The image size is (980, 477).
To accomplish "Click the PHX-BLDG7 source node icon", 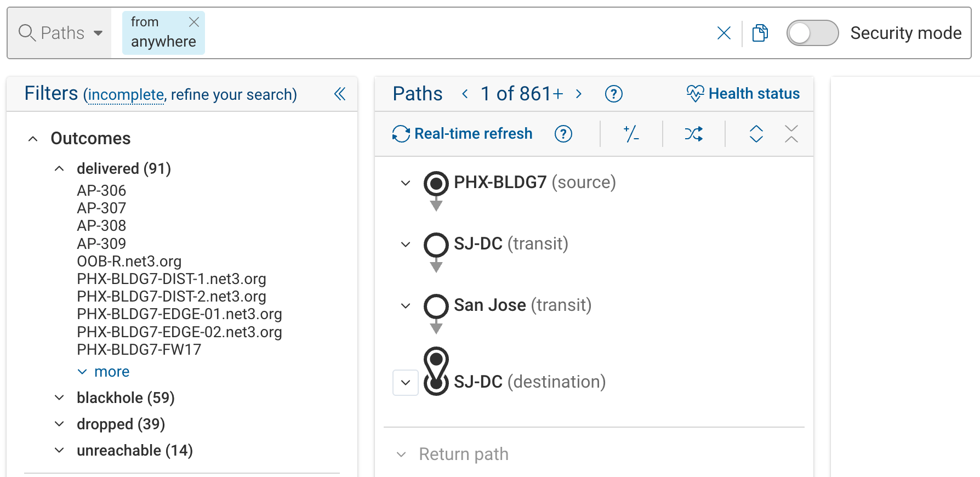I will click(x=436, y=183).
